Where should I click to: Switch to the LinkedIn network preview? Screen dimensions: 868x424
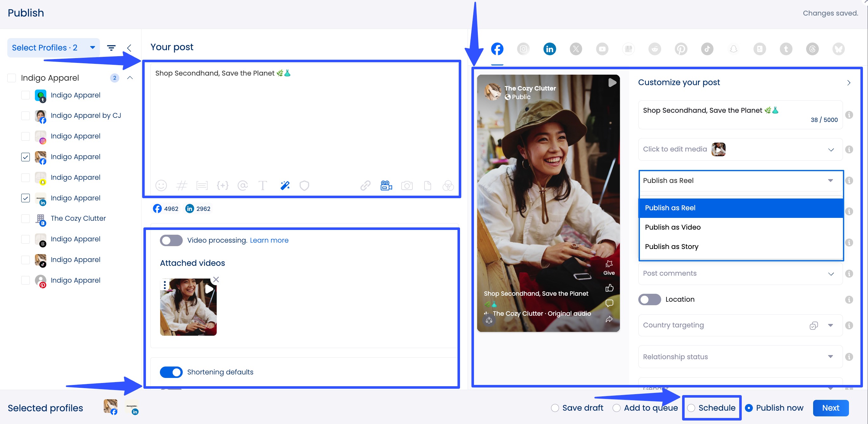click(549, 49)
